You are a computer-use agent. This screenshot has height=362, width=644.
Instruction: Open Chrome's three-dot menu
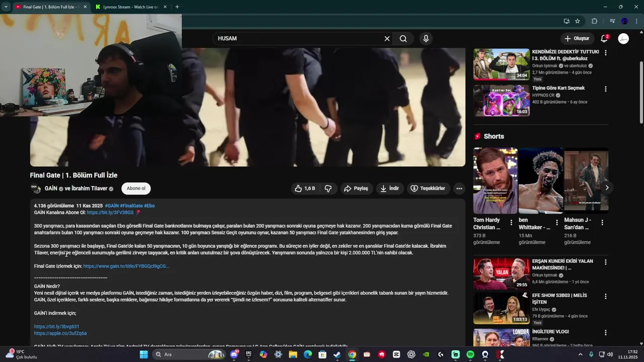pyautogui.click(x=636, y=21)
